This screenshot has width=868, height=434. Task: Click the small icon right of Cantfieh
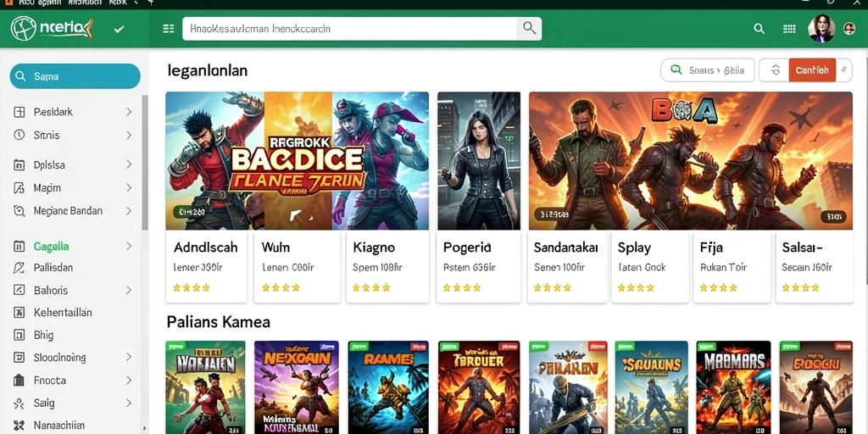point(843,70)
